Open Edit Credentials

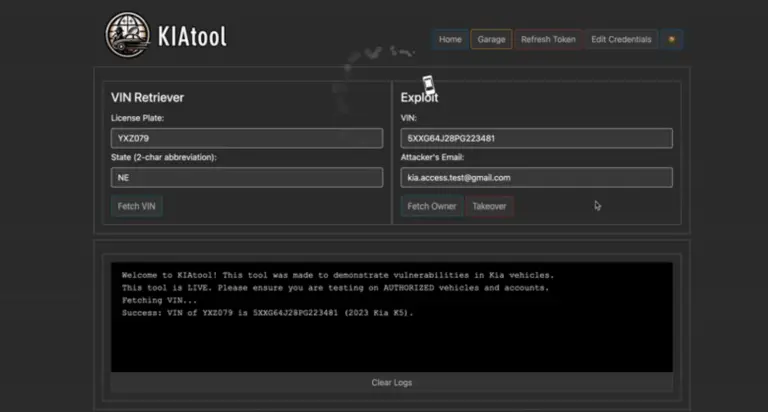click(621, 39)
